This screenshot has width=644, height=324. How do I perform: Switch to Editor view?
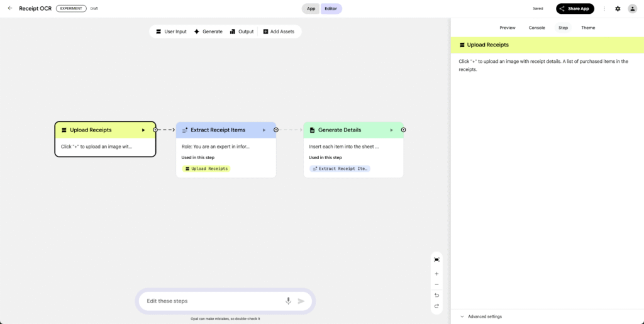[x=331, y=9]
